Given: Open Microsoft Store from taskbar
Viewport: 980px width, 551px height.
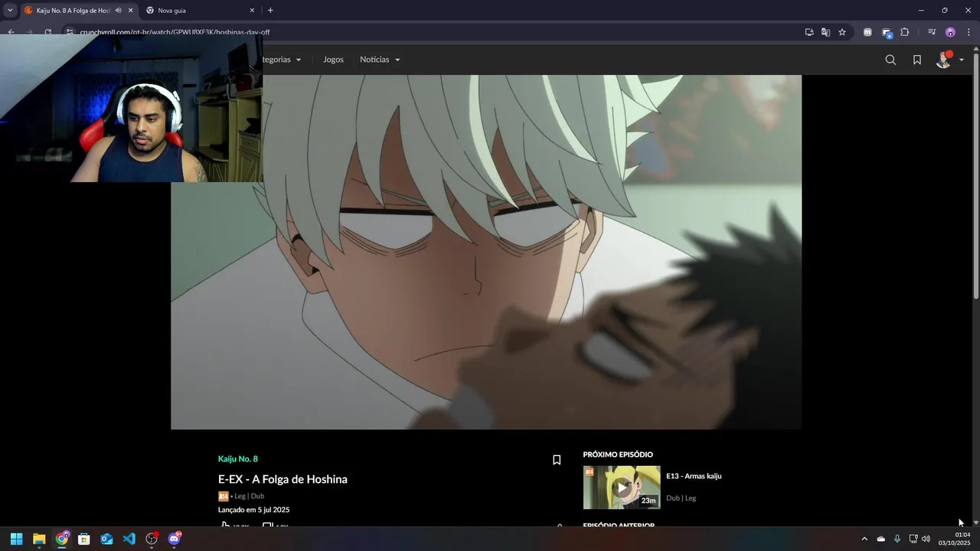Looking at the screenshot, I should (84, 539).
